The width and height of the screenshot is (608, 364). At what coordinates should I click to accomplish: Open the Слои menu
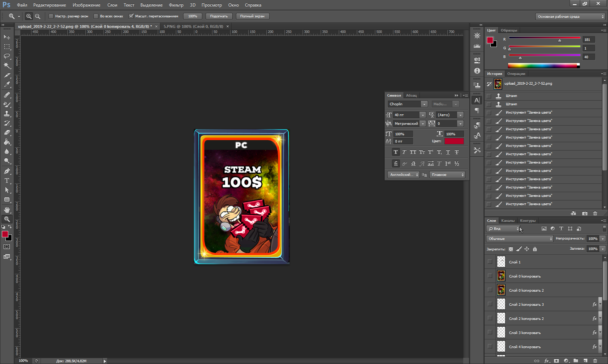tap(112, 5)
